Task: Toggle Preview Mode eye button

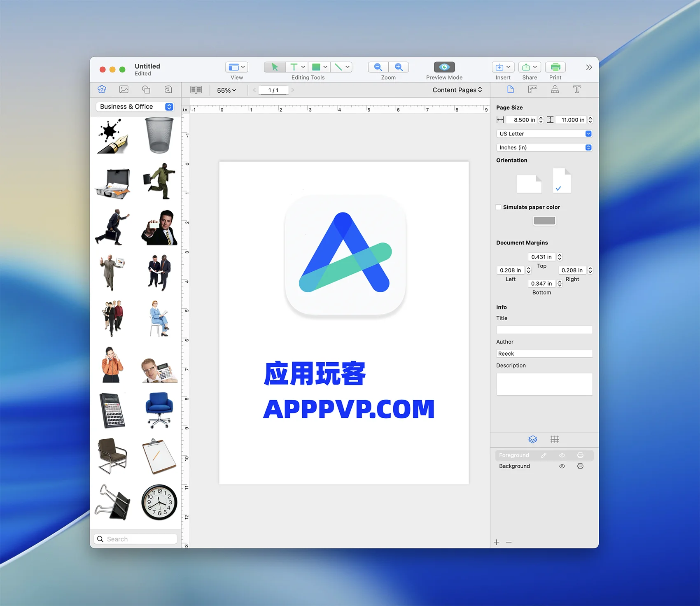Action: point(444,67)
